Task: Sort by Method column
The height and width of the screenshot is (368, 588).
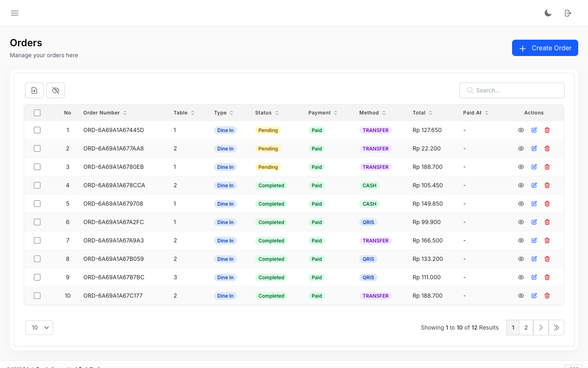Action: click(x=372, y=113)
